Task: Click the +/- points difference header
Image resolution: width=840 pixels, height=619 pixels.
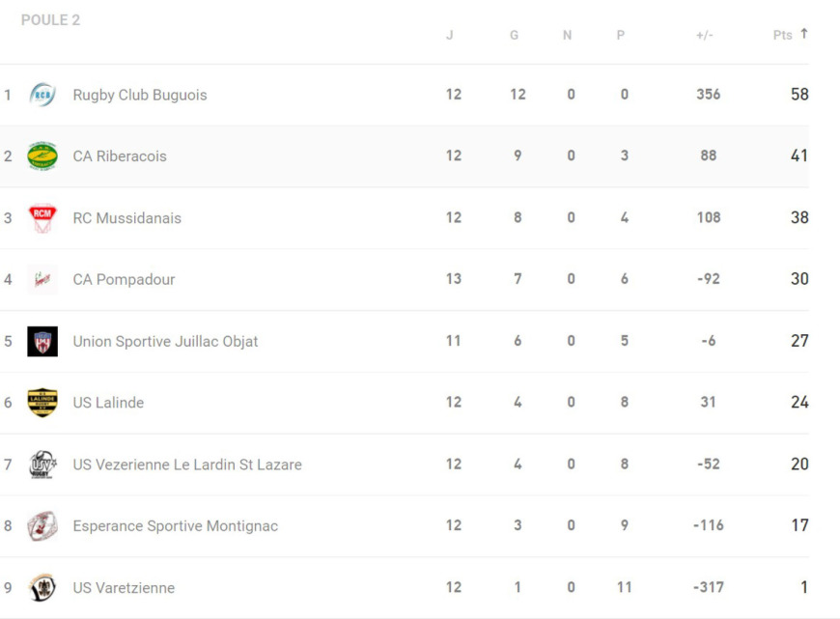Action: (x=705, y=36)
